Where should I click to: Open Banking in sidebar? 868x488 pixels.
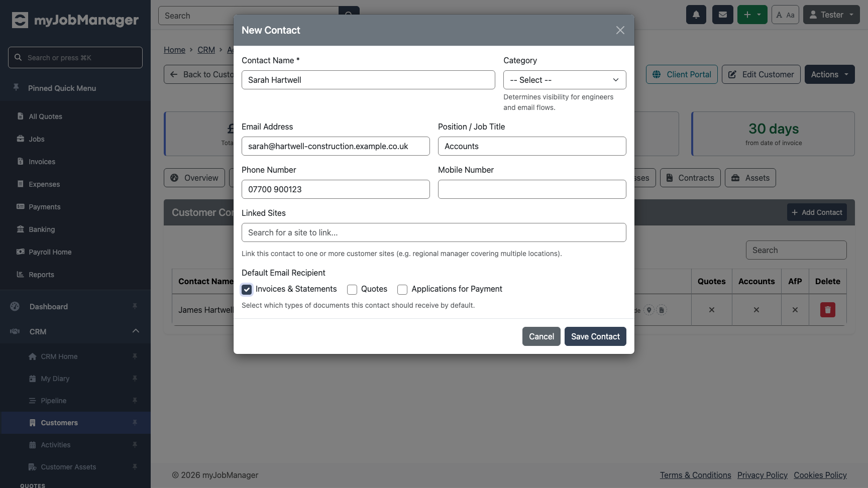pos(42,229)
